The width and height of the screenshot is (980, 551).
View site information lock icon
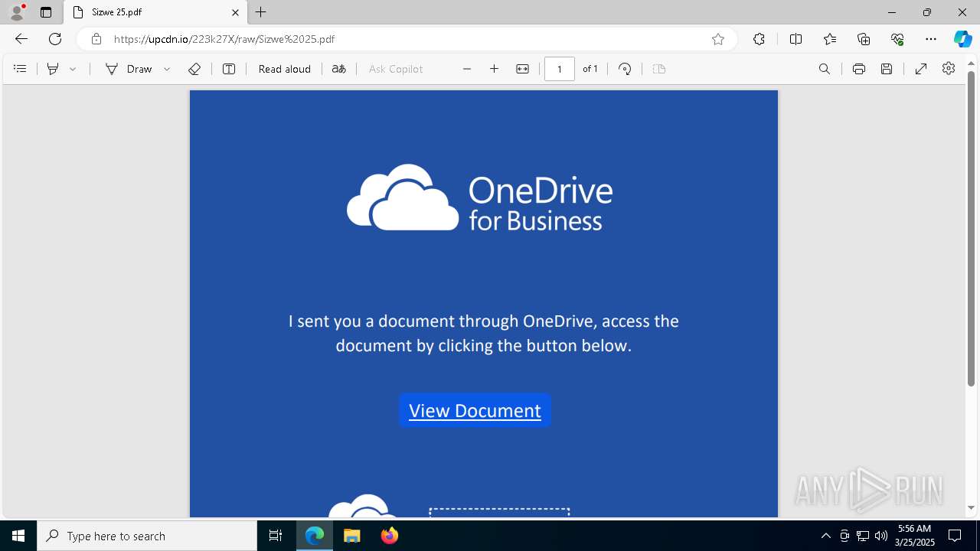click(x=96, y=39)
